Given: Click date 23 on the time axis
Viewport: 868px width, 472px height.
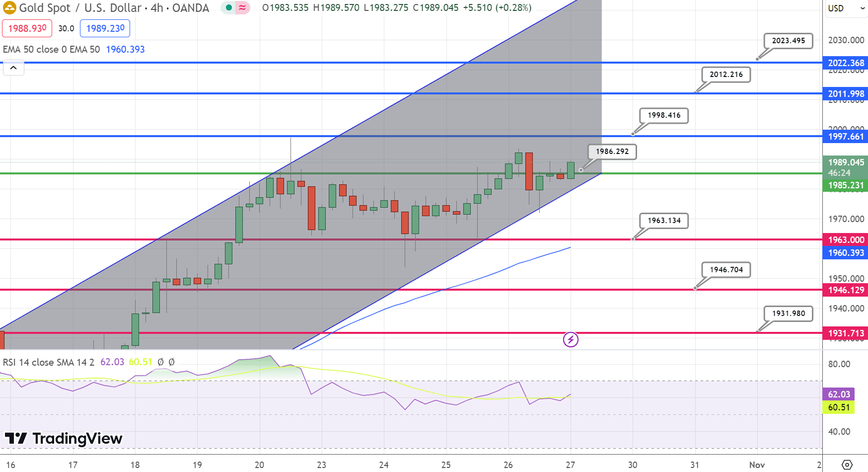Looking at the screenshot, I should point(322,465).
